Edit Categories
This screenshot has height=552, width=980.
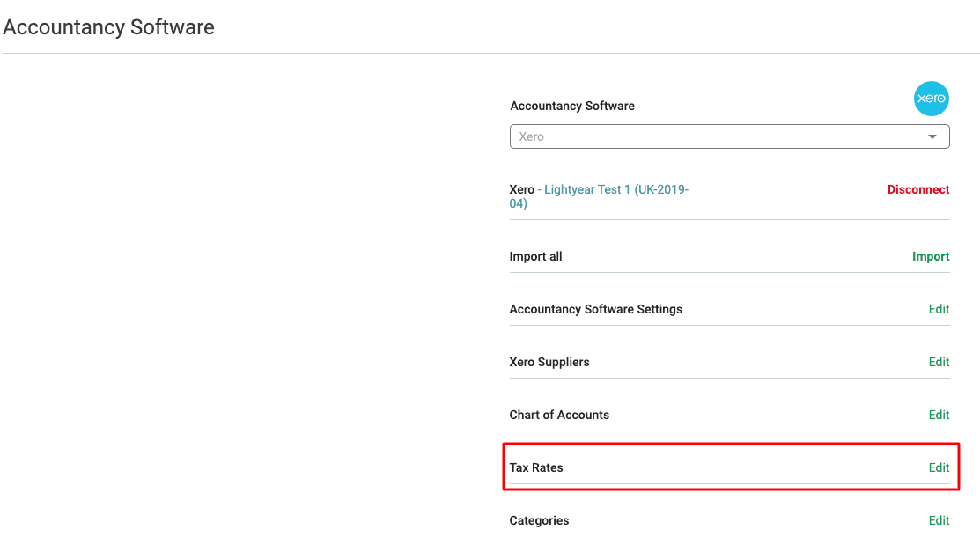pyautogui.click(x=939, y=520)
